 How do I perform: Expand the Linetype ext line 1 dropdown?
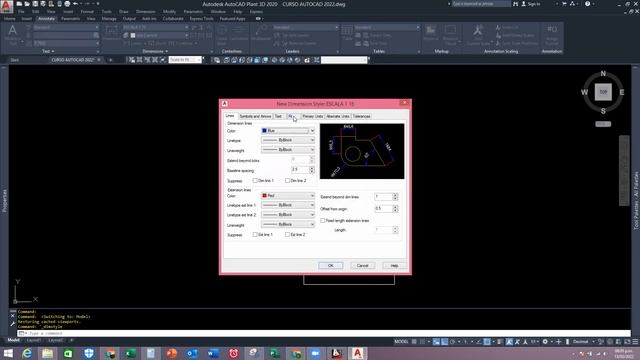pyautogui.click(x=288, y=205)
